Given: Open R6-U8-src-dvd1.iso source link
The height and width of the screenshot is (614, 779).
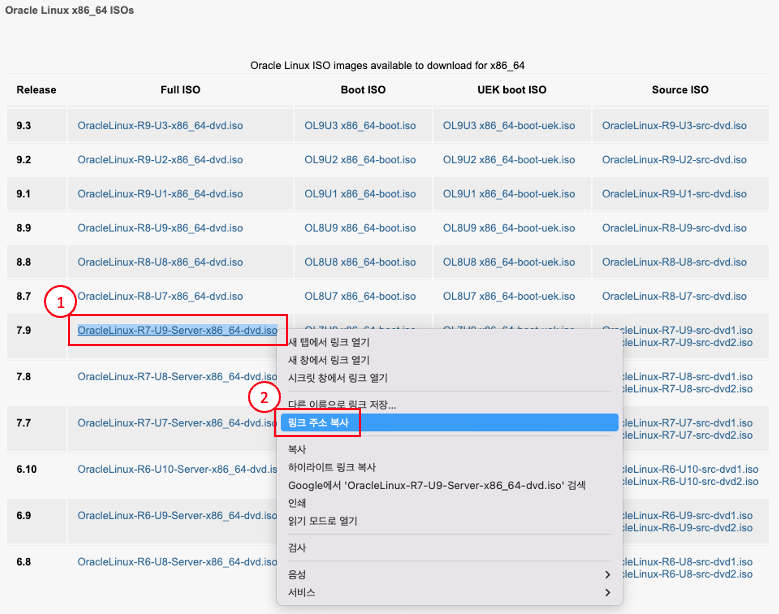Looking at the screenshot, I should [688, 562].
